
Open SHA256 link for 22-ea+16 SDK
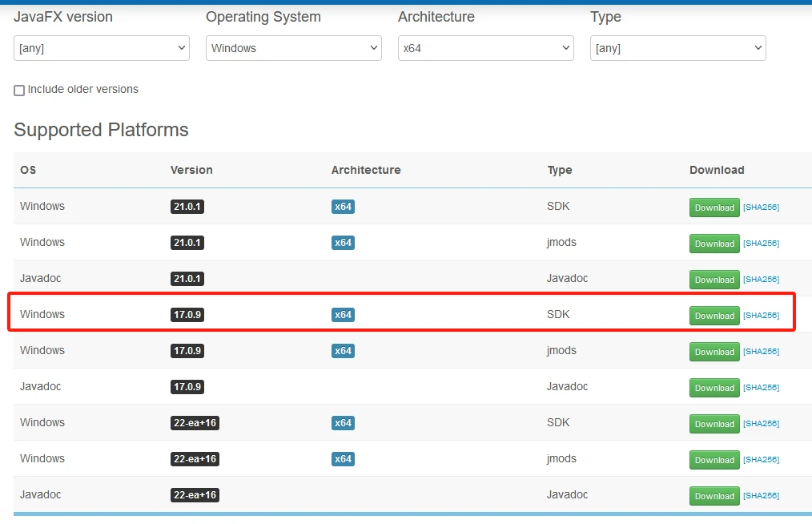762,423
